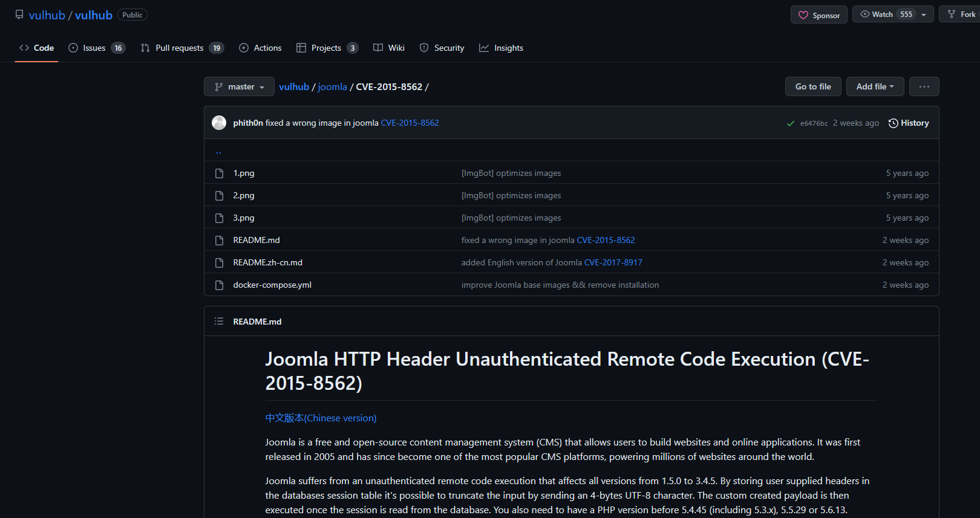Click the Issues count badge 16
Image resolution: width=980 pixels, height=518 pixels.
pos(118,48)
